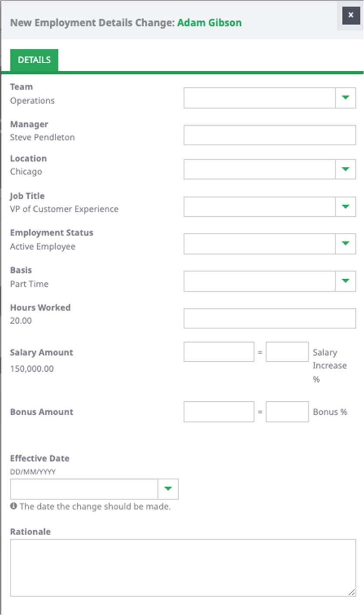Click inside the Rationale text area
Viewport: 364px width, 615px height.
[x=183, y=567]
